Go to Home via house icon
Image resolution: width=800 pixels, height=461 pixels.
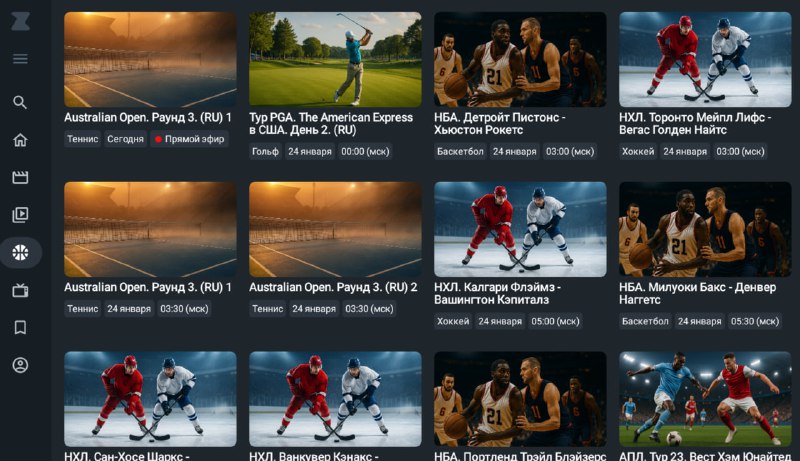click(x=20, y=140)
